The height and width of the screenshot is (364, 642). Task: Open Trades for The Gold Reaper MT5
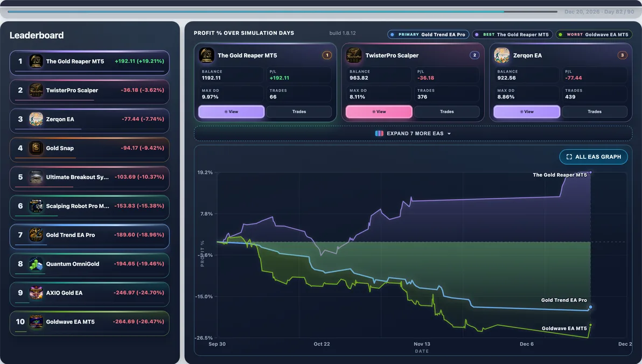click(299, 112)
